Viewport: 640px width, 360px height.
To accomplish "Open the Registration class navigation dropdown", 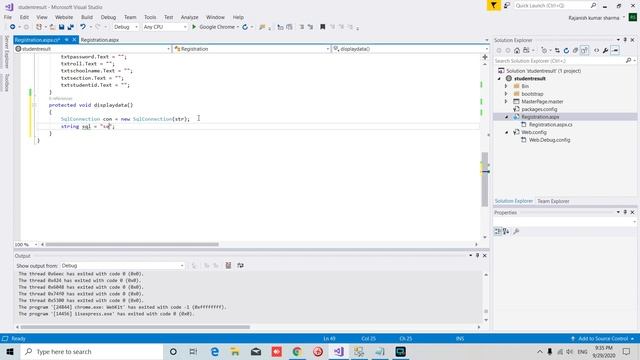I will click(251, 49).
